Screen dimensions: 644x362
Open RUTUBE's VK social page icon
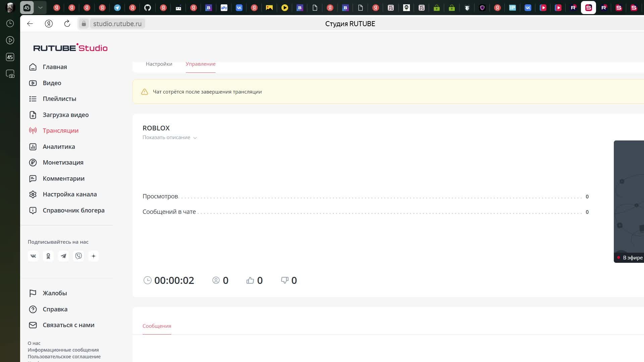tap(33, 256)
